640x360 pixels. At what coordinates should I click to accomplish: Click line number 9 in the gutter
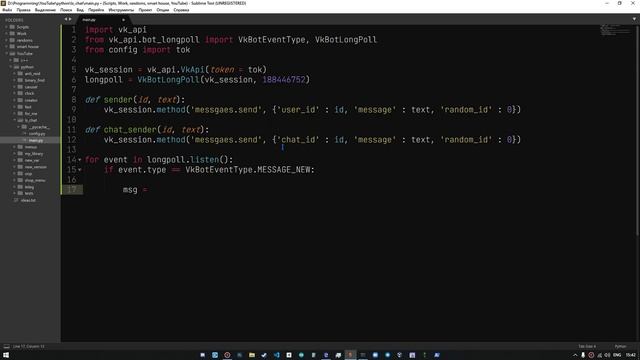pyautogui.click(x=74, y=109)
